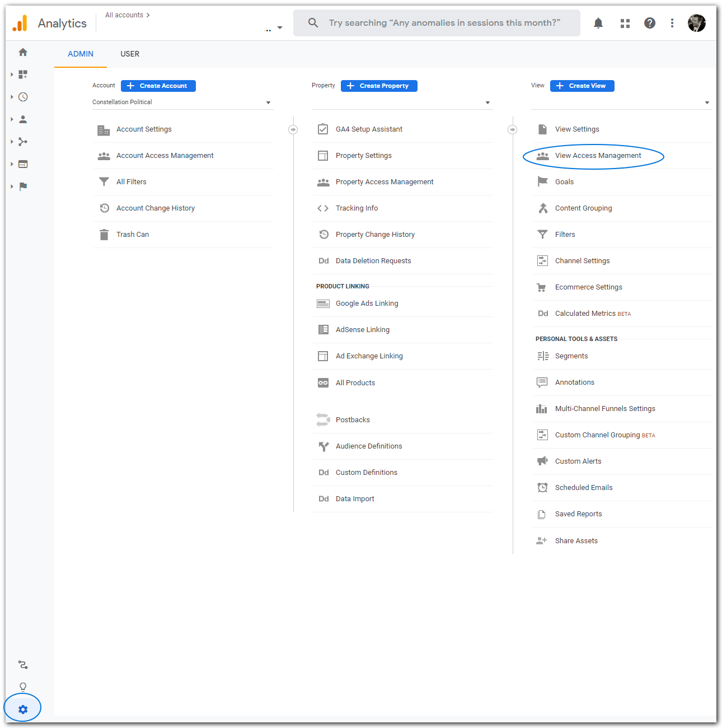Open the Conversions flag icon in sidebar
This screenshot has height=728, width=722.
pyautogui.click(x=23, y=186)
